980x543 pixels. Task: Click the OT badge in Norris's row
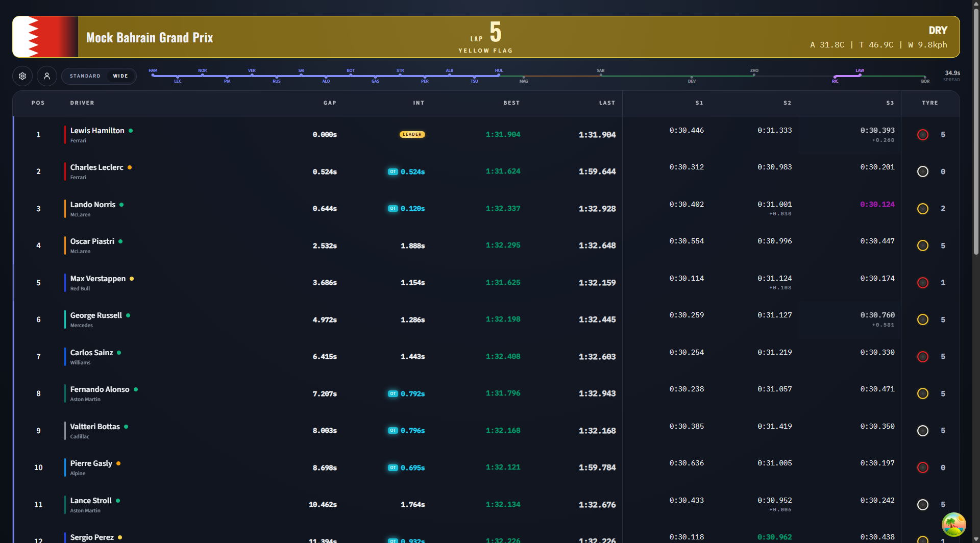click(x=393, y=209)
